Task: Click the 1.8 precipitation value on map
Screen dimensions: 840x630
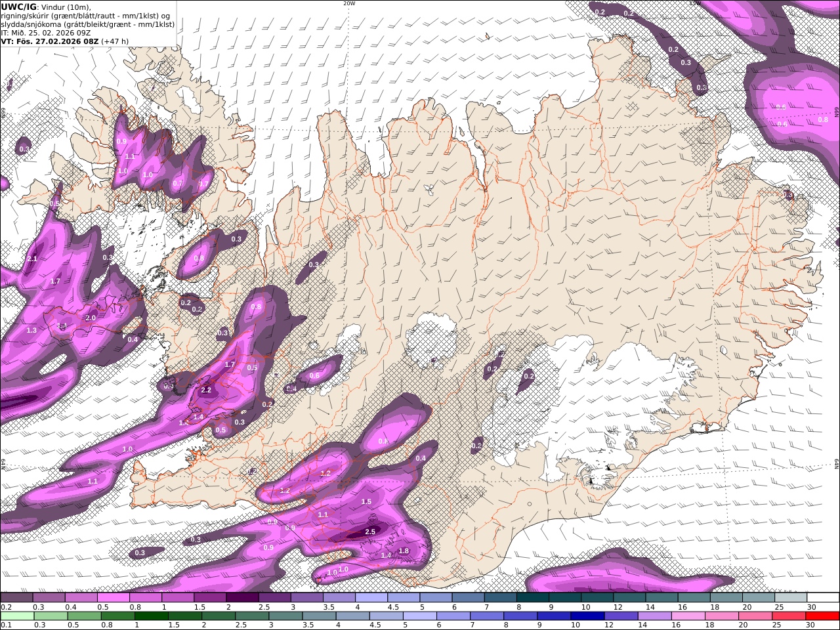Action: [x=404, y=551]
